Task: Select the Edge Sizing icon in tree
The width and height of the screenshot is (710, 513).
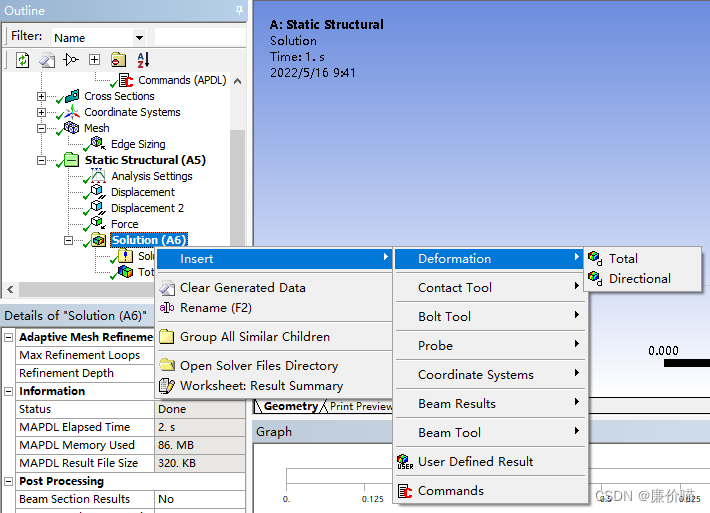Action: (x=97, y=144)
